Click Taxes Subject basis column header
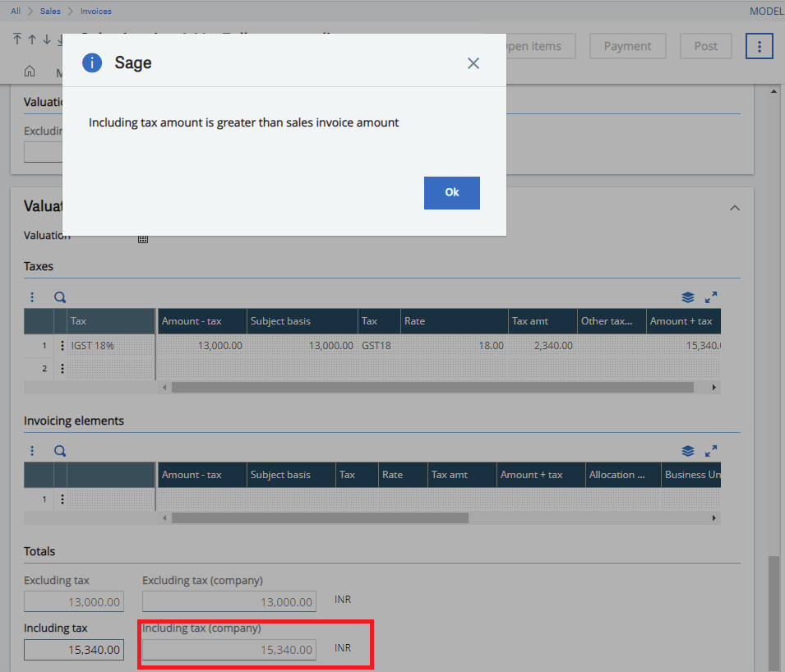 302,321
